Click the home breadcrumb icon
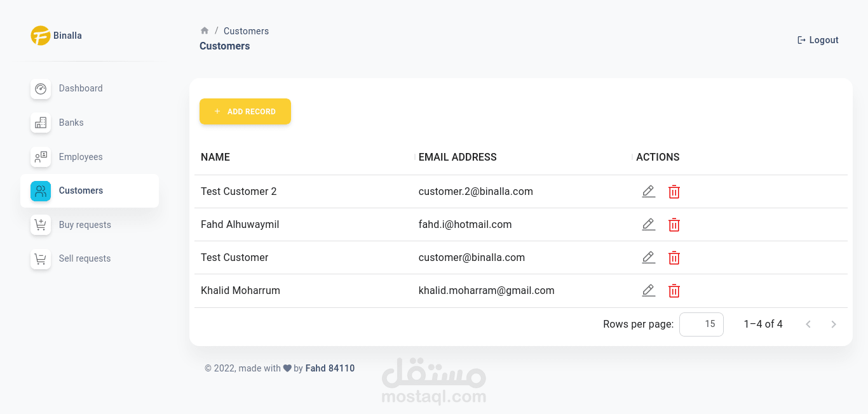Image resolution: width=868 pixels, height=414 pixels. tap(205, 30)
